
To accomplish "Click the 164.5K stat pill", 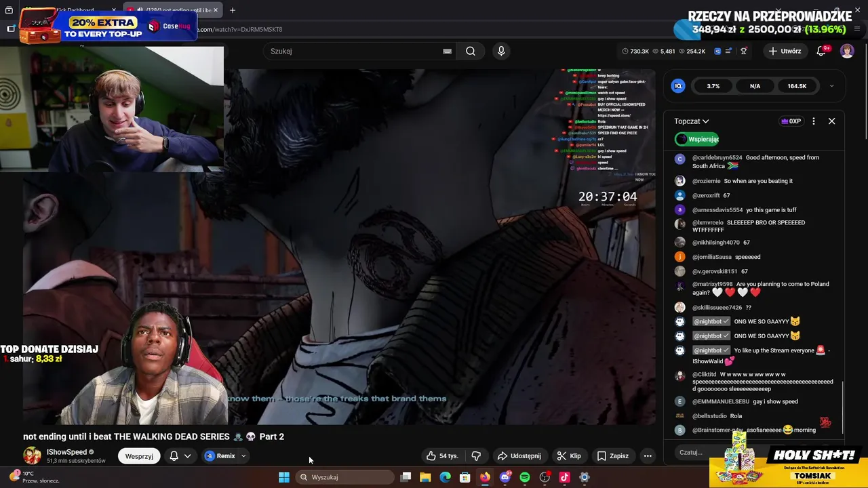I will [797, 86].
